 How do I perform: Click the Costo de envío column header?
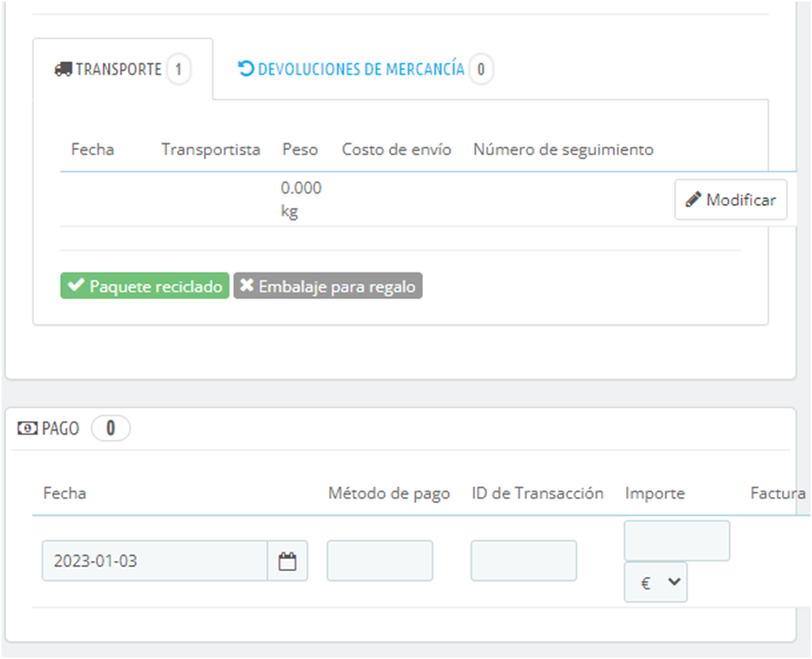click(397, 149)
